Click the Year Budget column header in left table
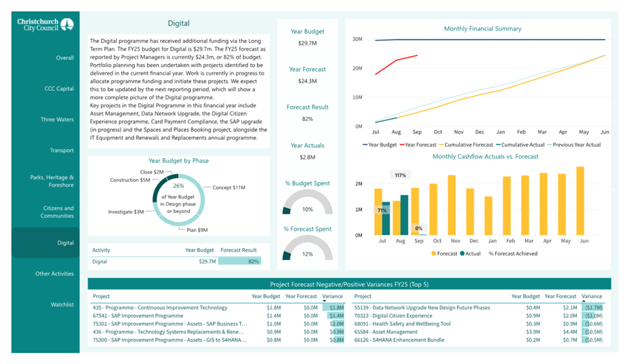The height and width of the screenshot is (364, 629). (266, 296)
